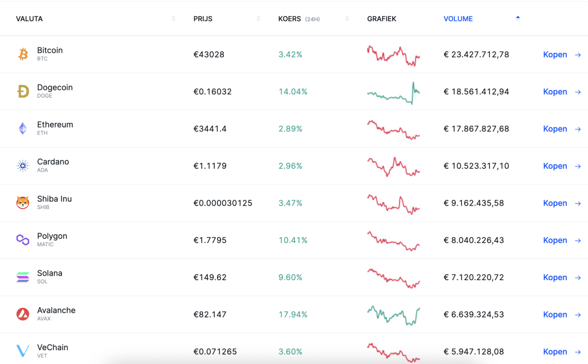Sort the table by the Prijs column arrows
588x364 pixels.
(258, 19)
